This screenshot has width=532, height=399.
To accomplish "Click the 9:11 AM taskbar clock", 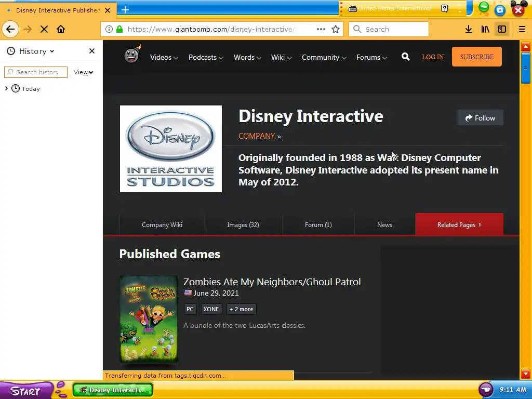I will 513,390.
